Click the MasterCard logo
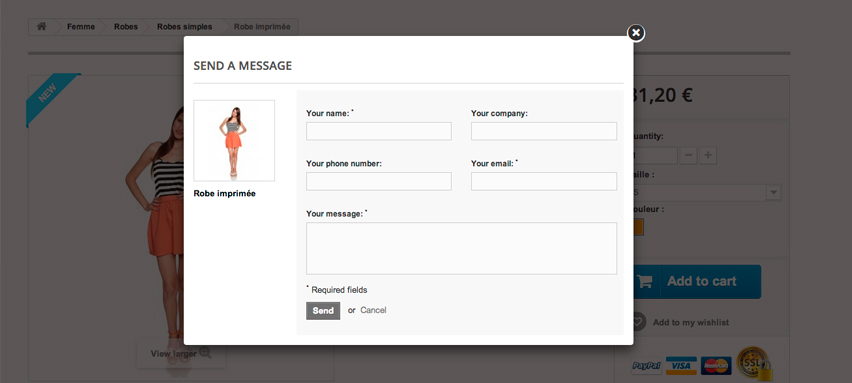This screenshot has width=852, height=383. tap(716, 366)
